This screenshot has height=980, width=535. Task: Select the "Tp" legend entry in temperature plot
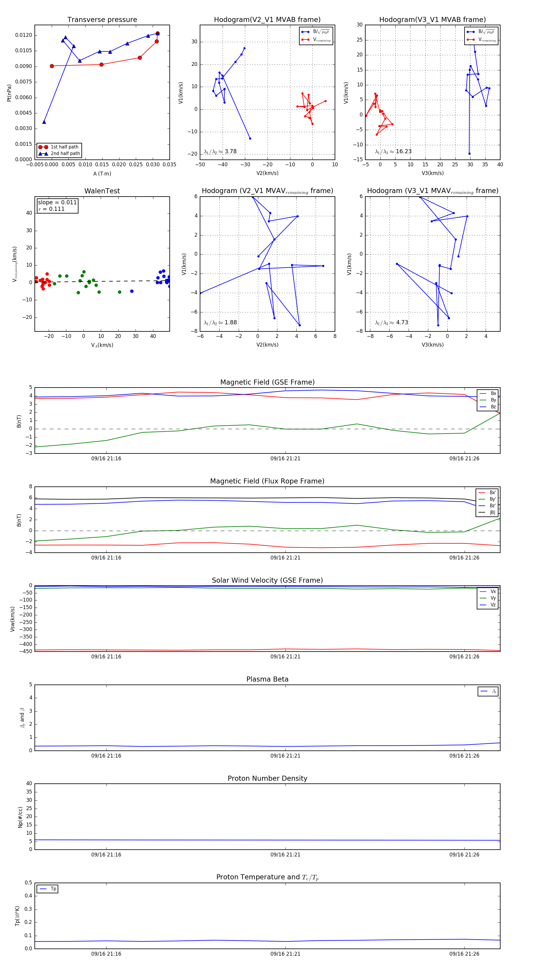48,889
